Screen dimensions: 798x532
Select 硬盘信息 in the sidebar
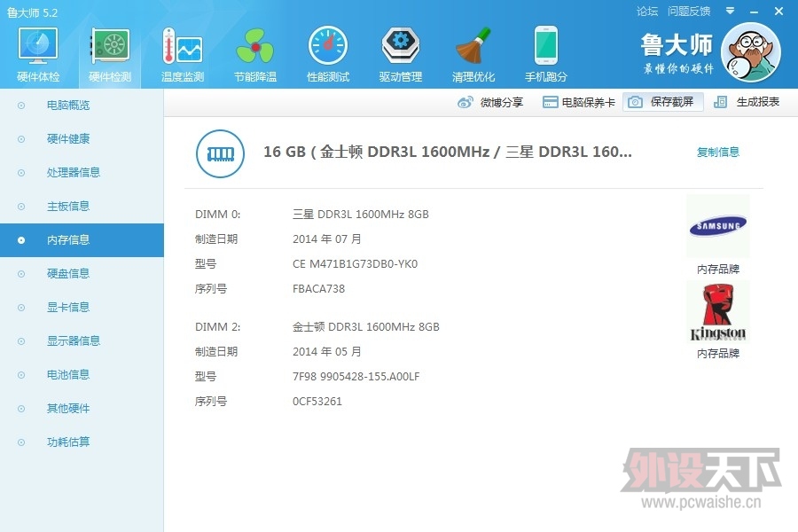pos(82,274)
